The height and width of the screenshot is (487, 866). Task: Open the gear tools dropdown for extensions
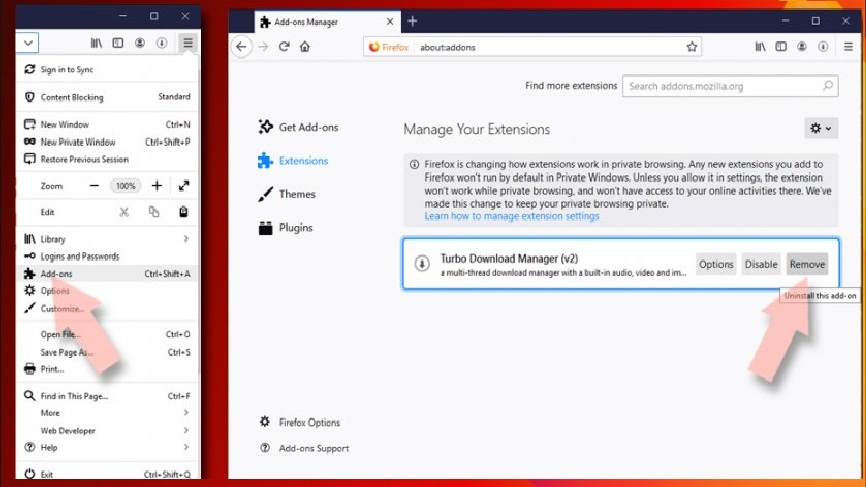tap(820, 129)
